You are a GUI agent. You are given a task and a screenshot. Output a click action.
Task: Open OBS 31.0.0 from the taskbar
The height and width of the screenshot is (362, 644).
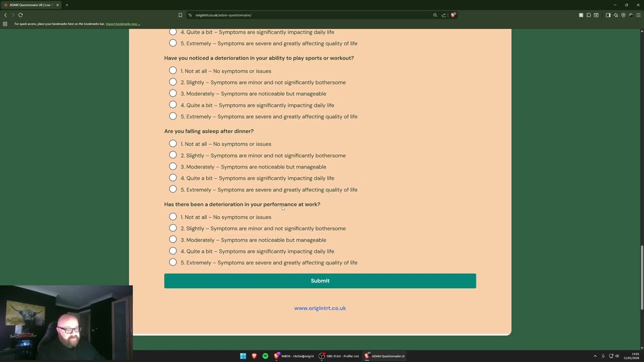(x=339, y=356)
